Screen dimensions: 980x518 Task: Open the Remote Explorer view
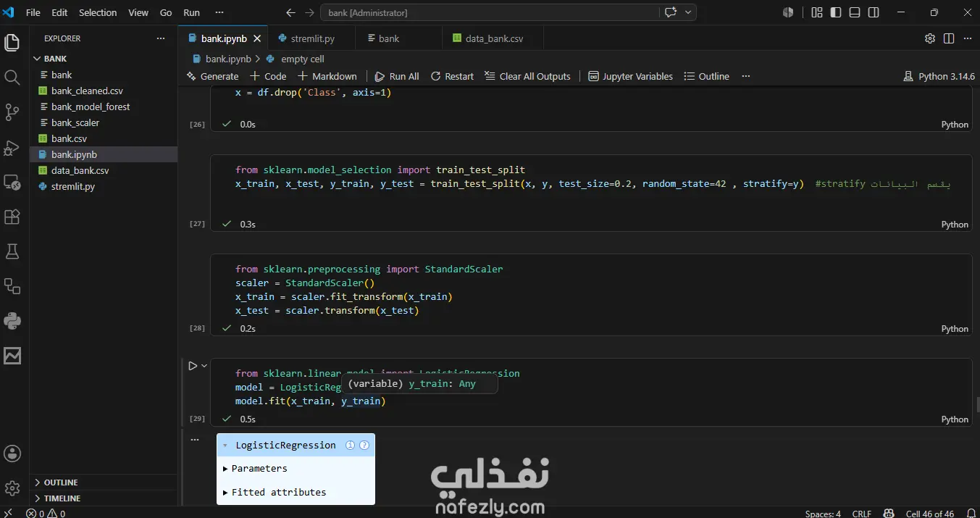[12, 182]
